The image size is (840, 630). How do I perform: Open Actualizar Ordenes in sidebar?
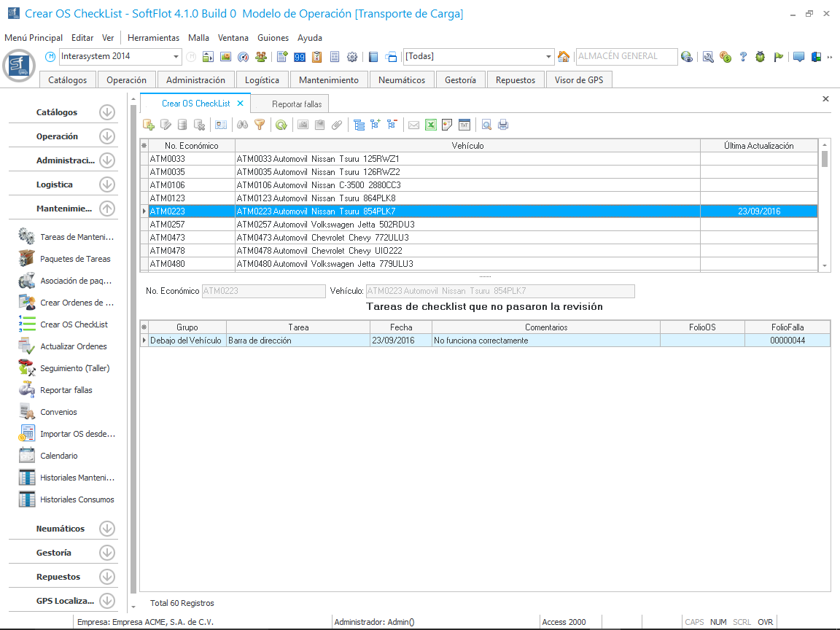(73, 346)
